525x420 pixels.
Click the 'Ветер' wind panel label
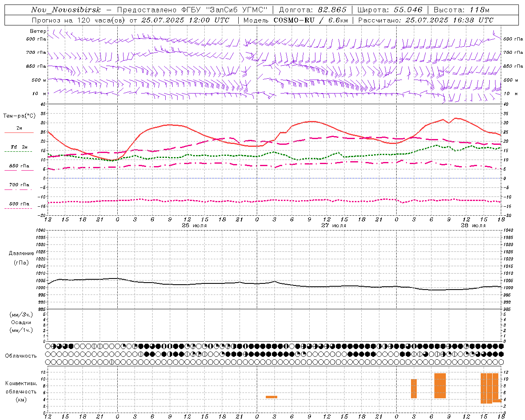[x=38, y=31]
